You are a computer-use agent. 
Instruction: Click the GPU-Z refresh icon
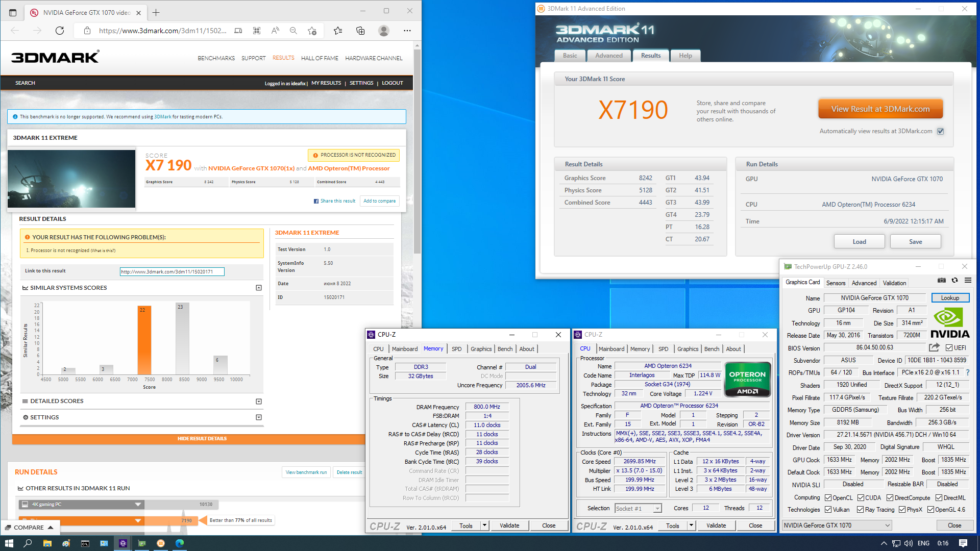coord(954,281)
